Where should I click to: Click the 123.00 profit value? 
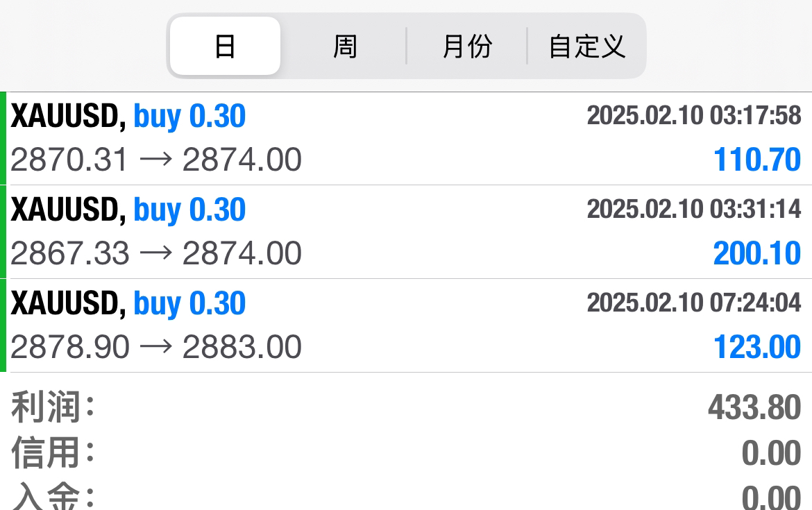[757, 347]
